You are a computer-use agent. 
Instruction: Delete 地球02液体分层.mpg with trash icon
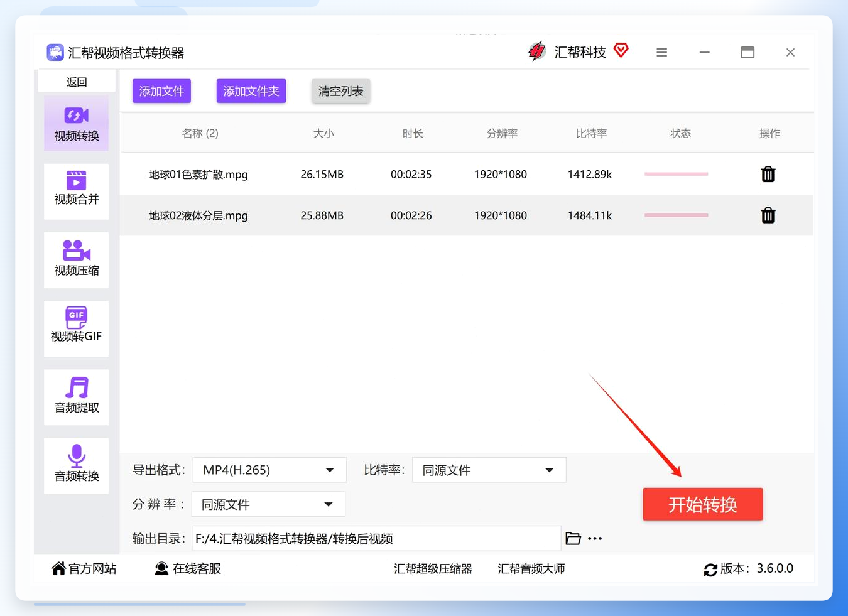coord(768,215)
